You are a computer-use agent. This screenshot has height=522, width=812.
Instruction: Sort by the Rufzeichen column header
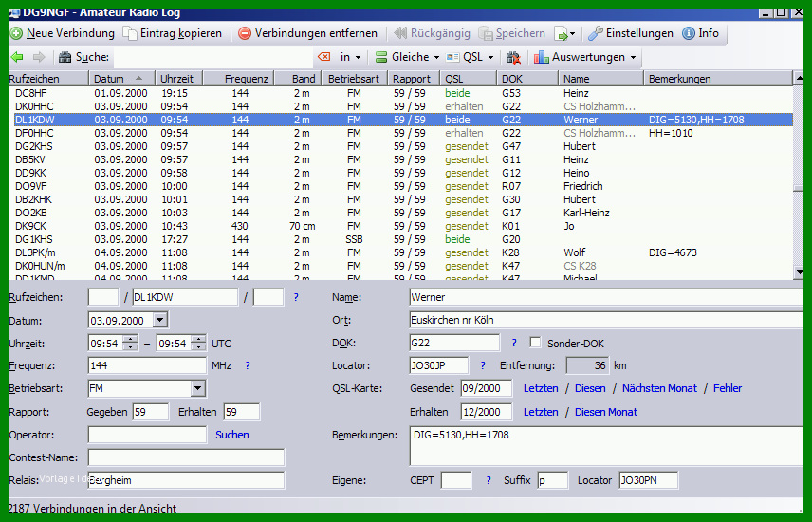click(x=48, y=79)
